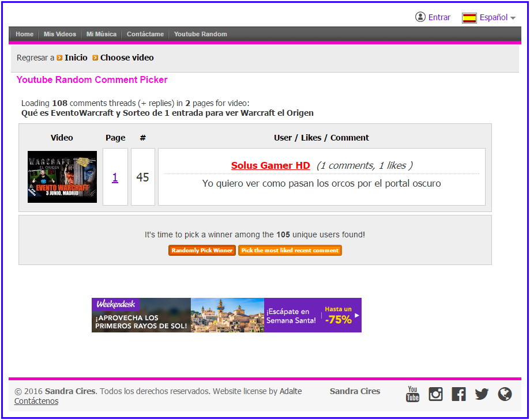
Task: Go to Mis Videos menu item
Action: [x=60, y=34]
